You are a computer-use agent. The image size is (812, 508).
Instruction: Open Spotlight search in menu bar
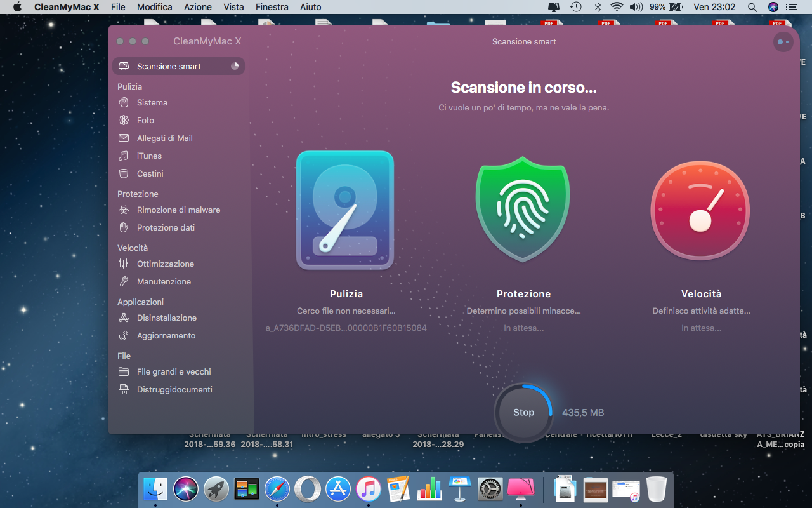(752, 7)
